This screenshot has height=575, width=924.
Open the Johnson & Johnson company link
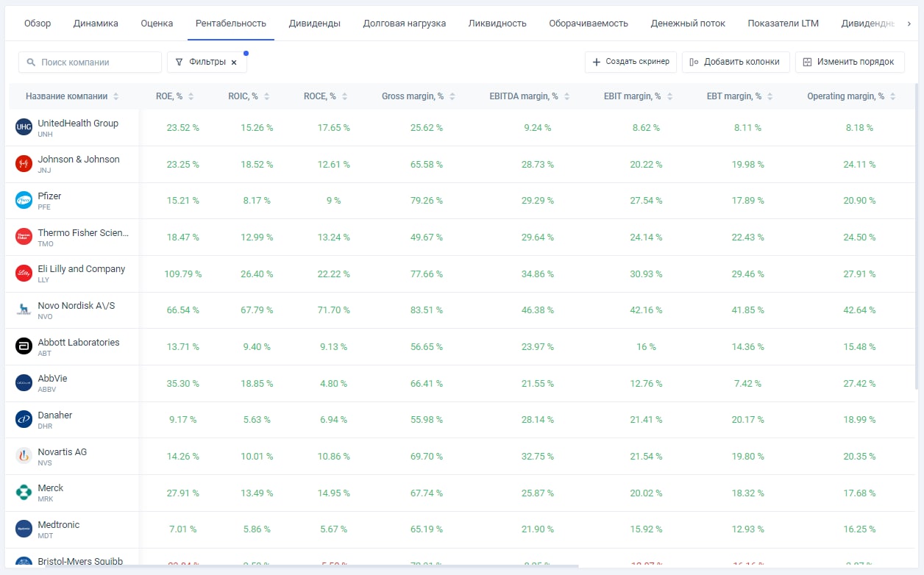[x=79, y=160]
